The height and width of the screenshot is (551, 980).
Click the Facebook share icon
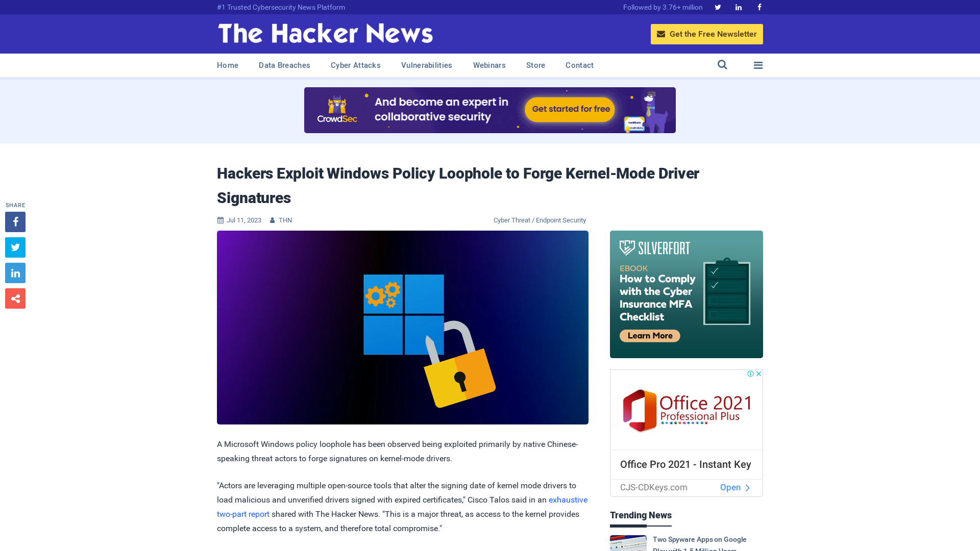click(x=15, y=221)
